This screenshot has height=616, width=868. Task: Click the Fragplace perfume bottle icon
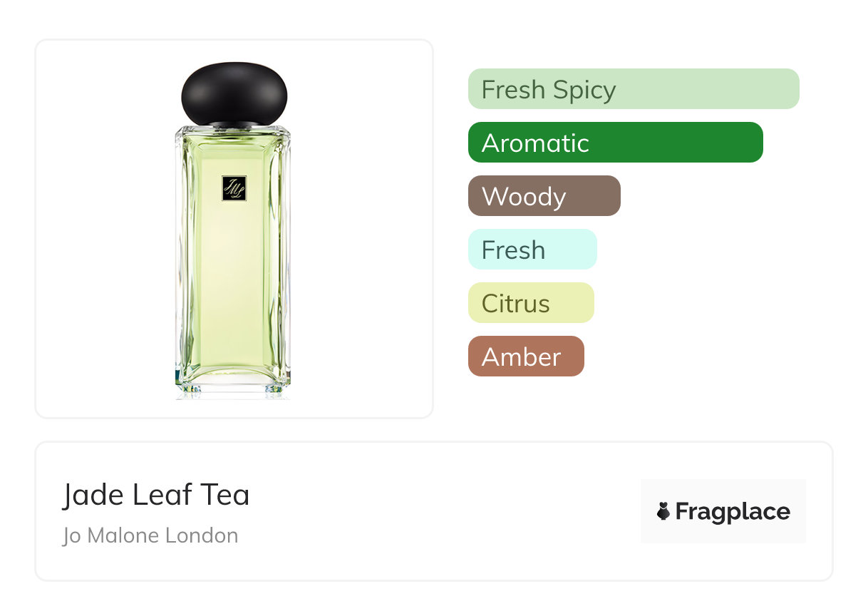point(663,511)
